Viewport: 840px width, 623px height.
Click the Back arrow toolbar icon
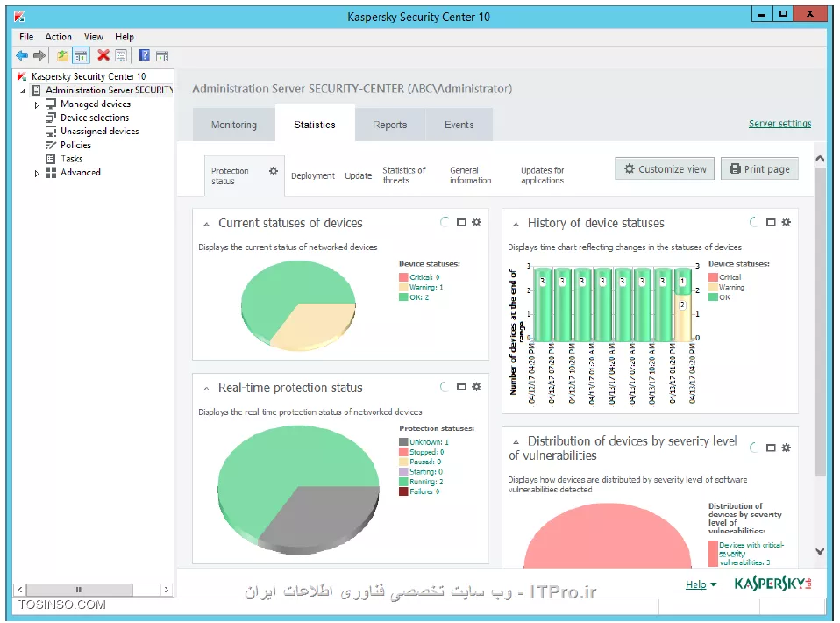pos(22,56)
